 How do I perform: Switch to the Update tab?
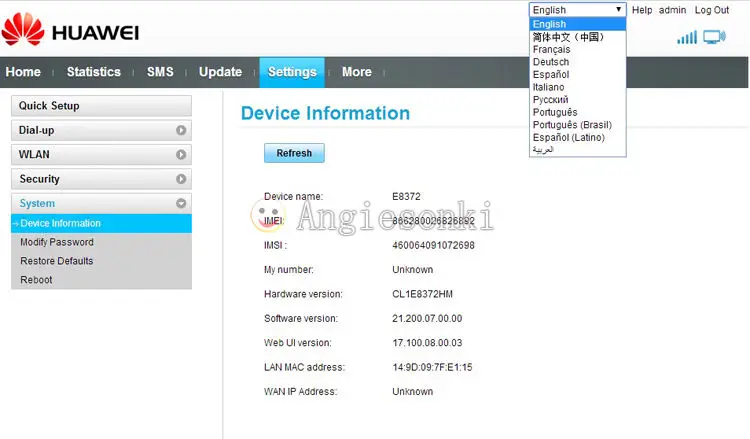pyautogui.click(x=221, y=72)
